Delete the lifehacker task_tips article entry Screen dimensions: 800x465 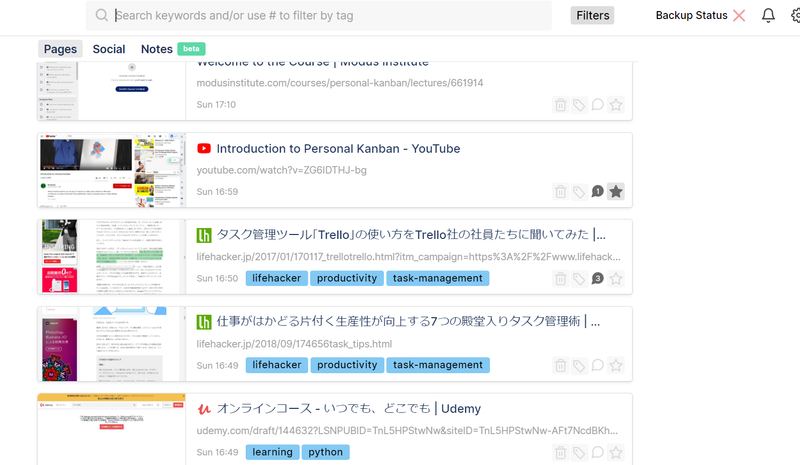click(561, 365)
